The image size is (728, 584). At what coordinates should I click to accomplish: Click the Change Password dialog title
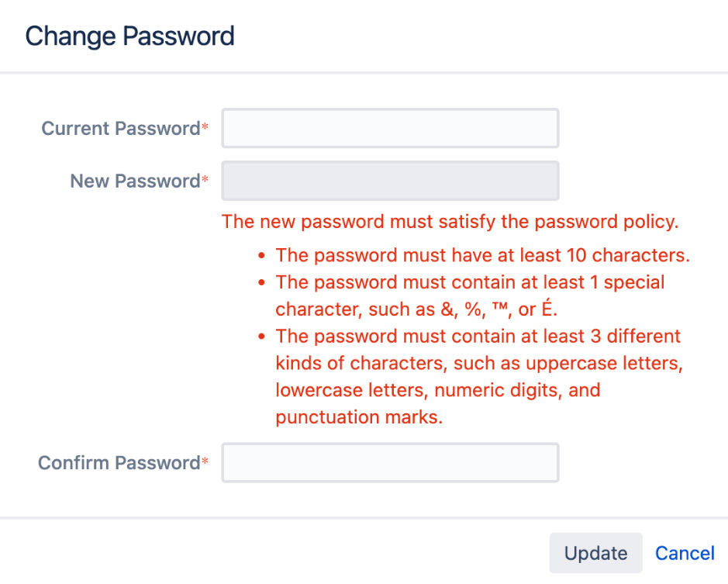pyautogui.click(x=129, y=36)
